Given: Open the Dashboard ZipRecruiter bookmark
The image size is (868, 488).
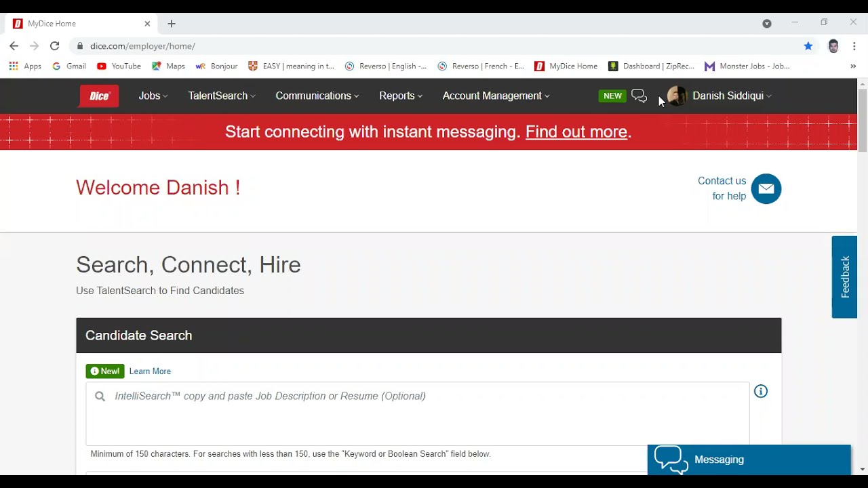Looking at the screenshot, I should [651, 66].
